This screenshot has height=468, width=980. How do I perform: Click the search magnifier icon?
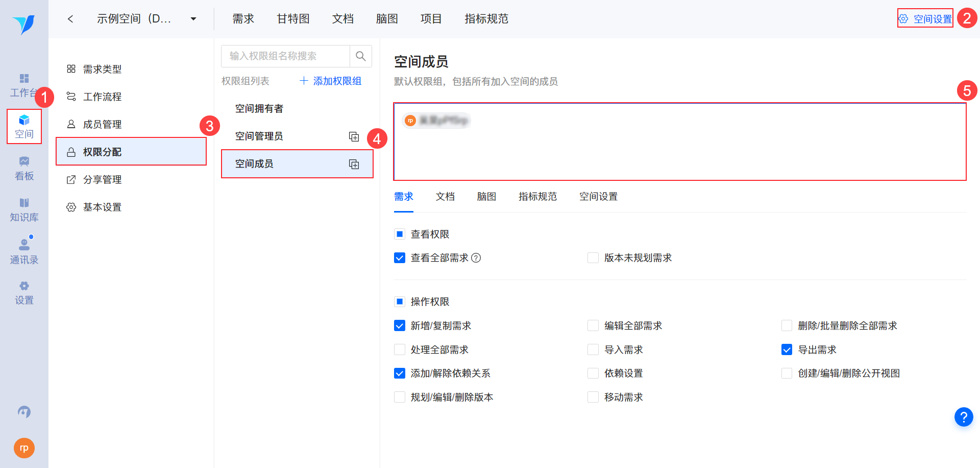360,56
